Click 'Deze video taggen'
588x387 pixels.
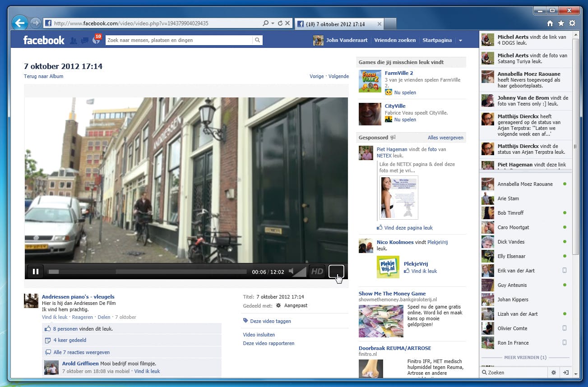tap(270, 321)
